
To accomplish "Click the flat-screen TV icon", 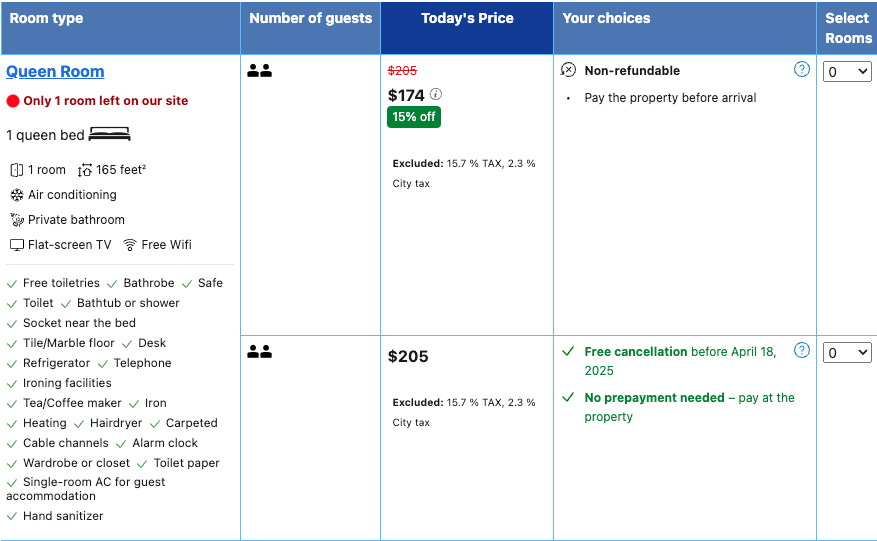I will click(17, 245).
